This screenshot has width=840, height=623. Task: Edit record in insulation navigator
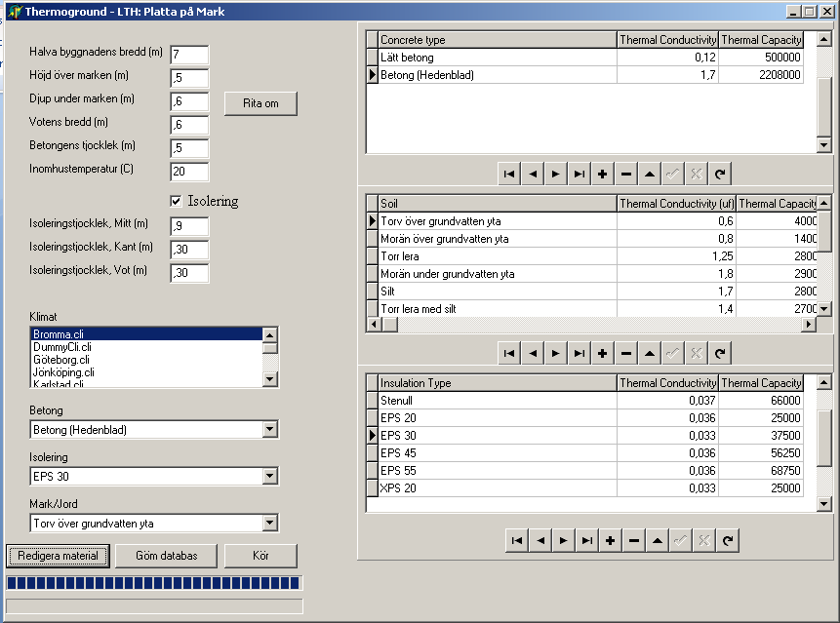tap(657, 540)
